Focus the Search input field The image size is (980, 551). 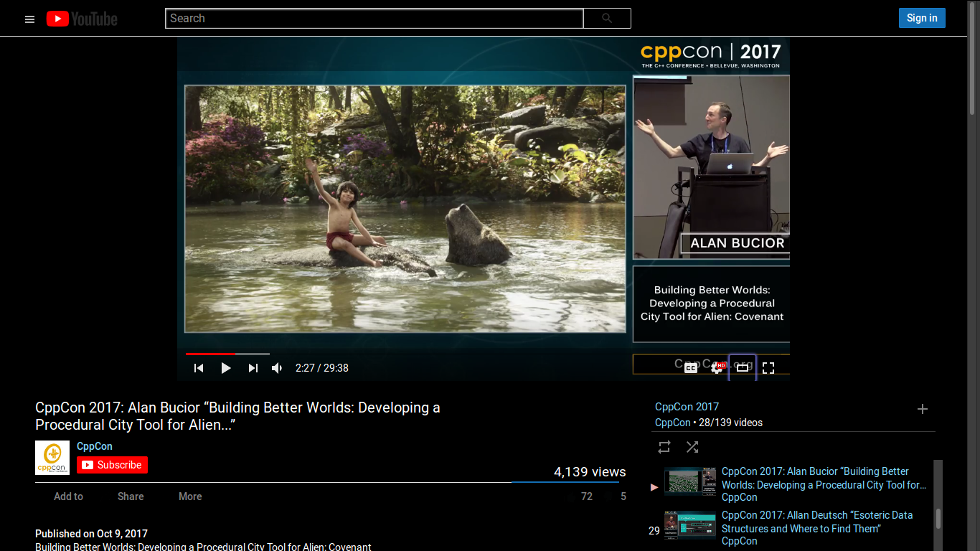[374, 19]
